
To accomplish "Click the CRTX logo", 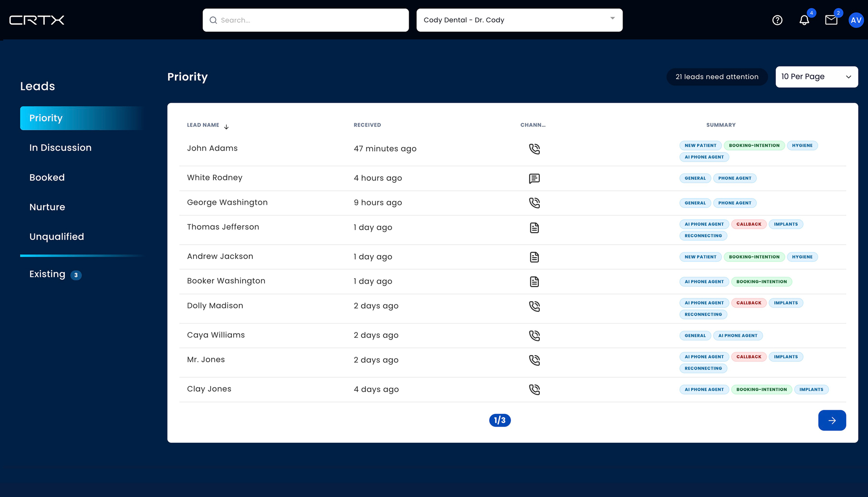I will click(x=37, y=20).
